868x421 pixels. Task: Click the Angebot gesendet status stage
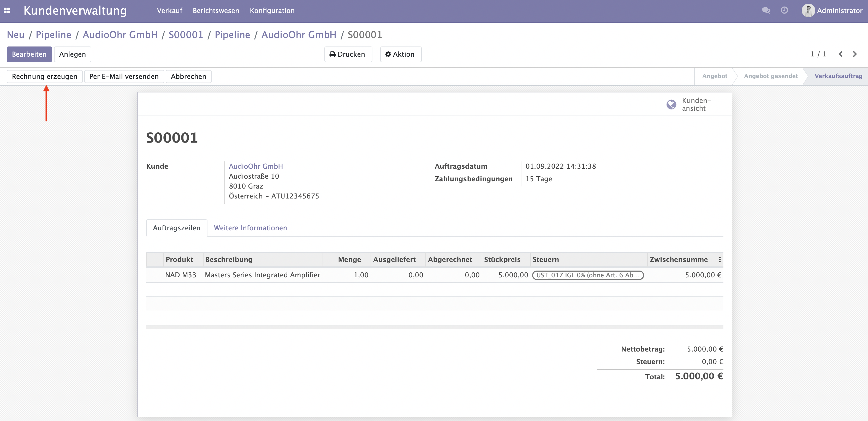coord(771,76)
